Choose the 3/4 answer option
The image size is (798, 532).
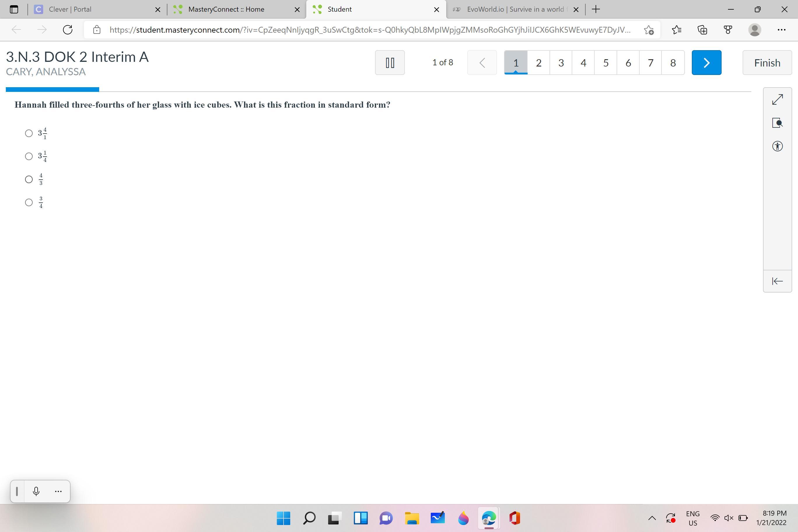(29, 202)
